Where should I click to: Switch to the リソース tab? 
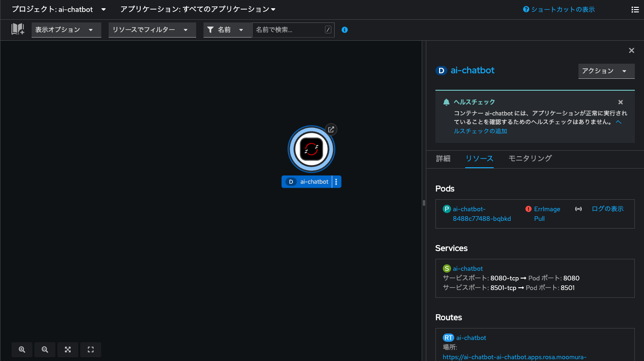[x=479, y=159]
